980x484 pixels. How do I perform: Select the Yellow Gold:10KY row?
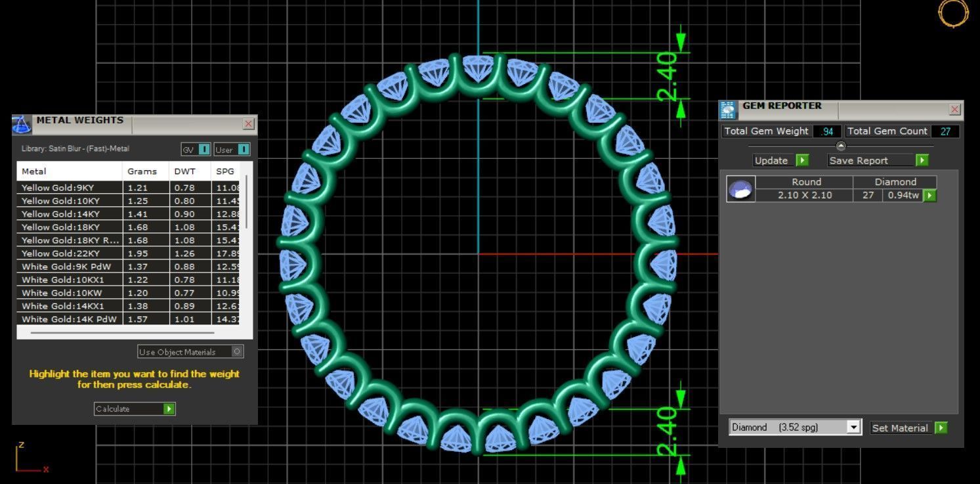pyautogui.click(x=128, y=201)
